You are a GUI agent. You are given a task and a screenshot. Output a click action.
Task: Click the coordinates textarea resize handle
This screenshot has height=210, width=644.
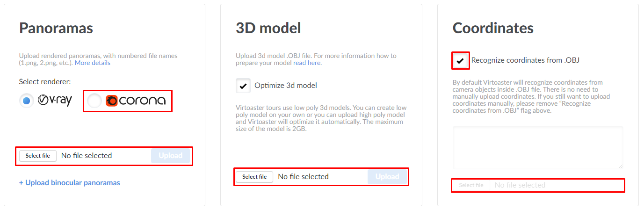point(621,166)
